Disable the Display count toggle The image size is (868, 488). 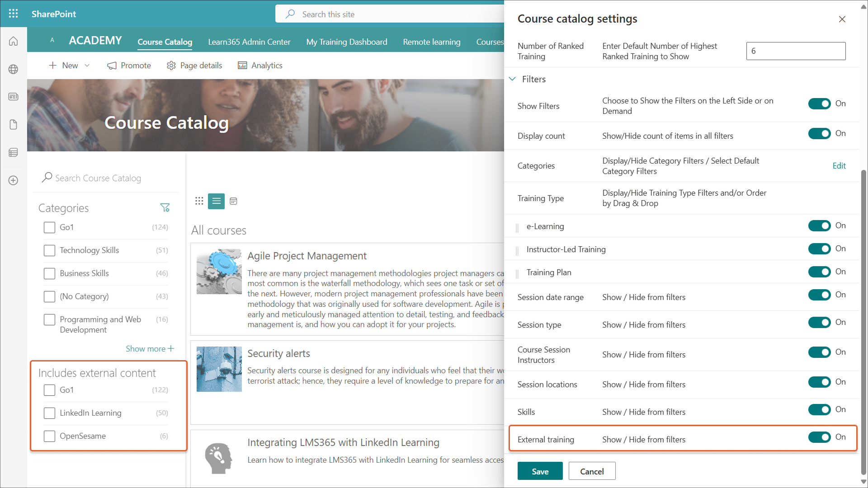pos(819,134)
